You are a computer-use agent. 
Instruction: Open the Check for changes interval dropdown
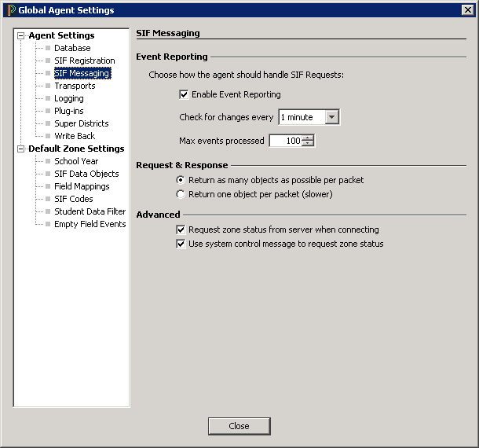click(331, 117)
